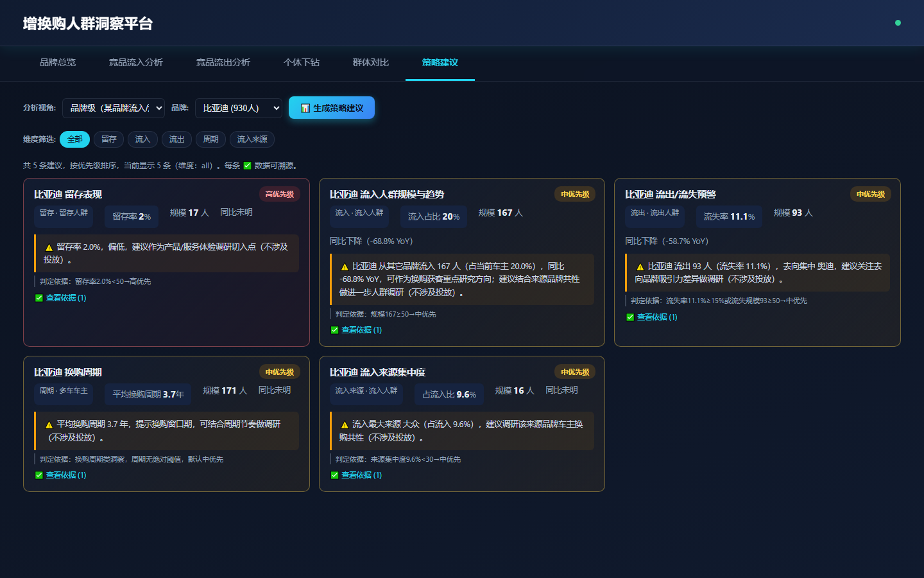Click the warning icon in 换购周期 card

pyautogui.click(x=49, y=425)
